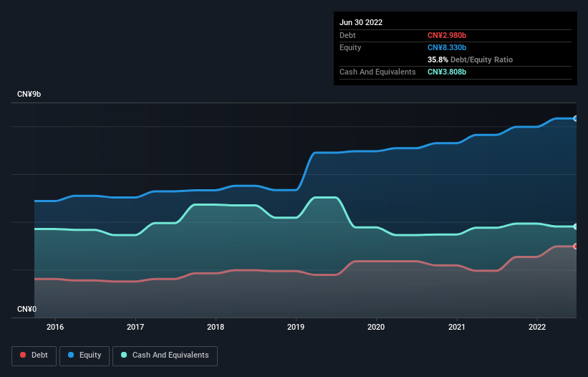This screenshot has width=588, height=377.
Task: Select the blue Equity endpoint marker
Action: [576, 118]
